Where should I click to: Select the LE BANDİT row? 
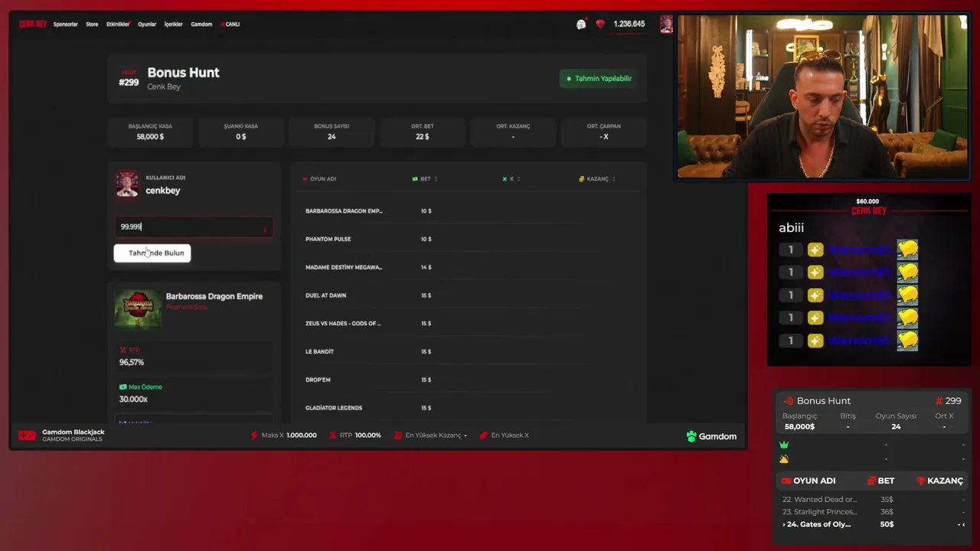[x=467, y=352]
